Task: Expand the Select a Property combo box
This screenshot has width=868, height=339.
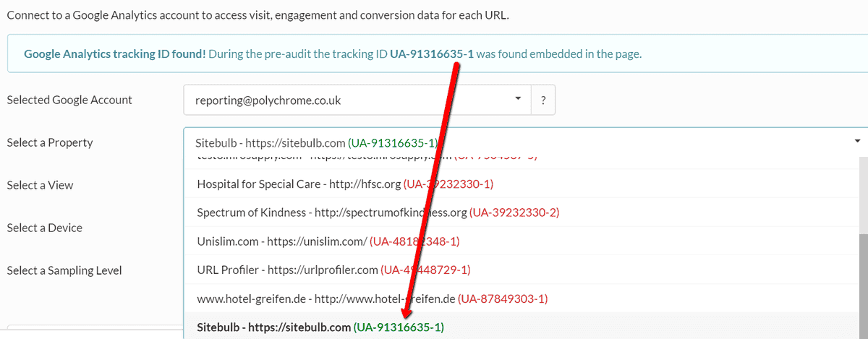Action: coord(525,142)
